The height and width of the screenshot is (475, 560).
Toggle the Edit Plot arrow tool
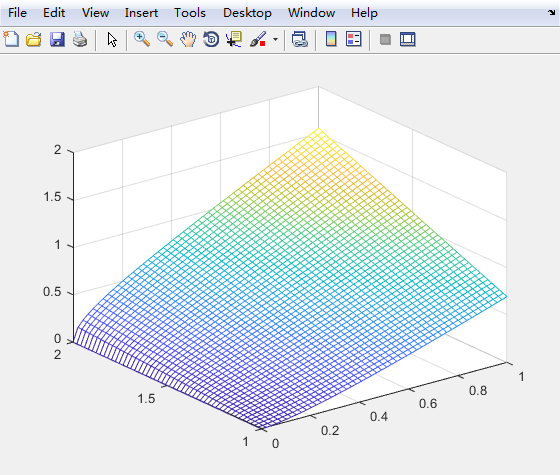112,39
